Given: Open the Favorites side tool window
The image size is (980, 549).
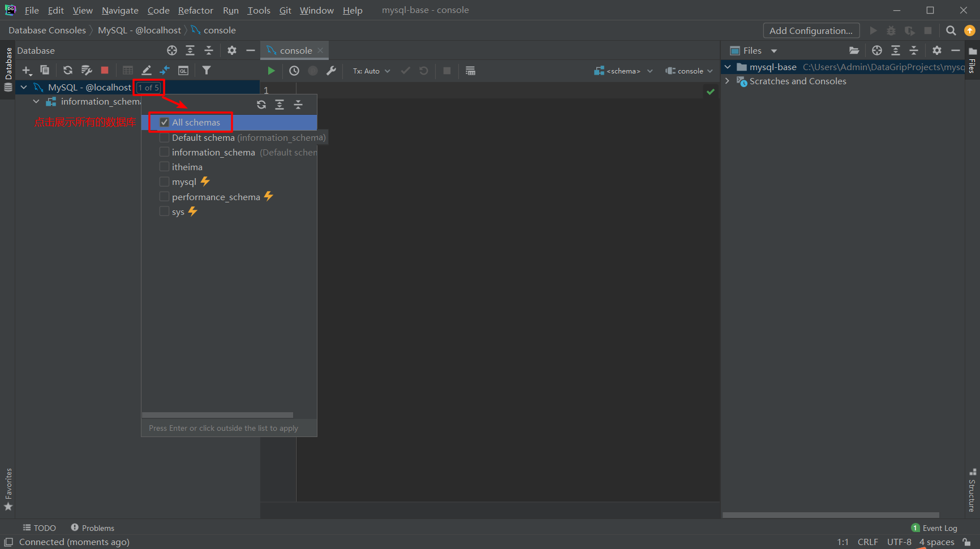Looking at the screenshot, I should click(x=8, y=490).
